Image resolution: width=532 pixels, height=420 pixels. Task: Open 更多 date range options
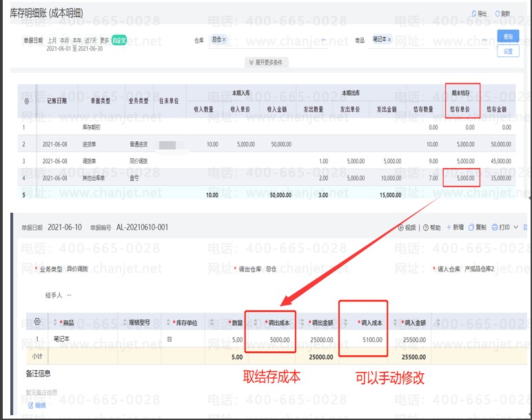(105, 41)
